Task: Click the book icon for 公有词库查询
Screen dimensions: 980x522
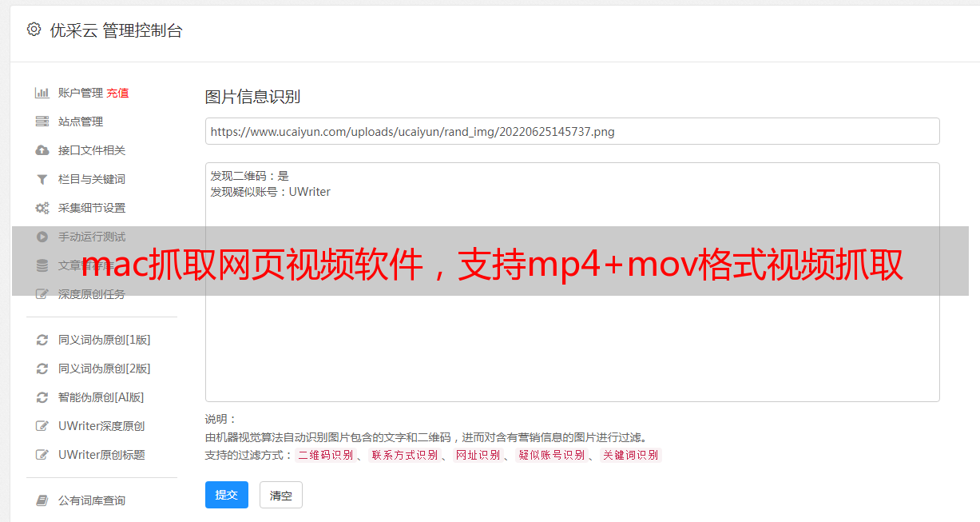Action: (42, 500)
